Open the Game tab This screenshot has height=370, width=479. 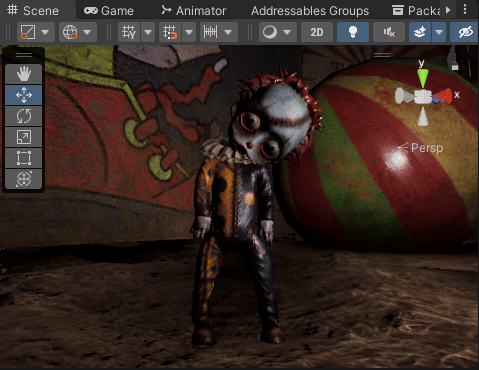point(109,11)
